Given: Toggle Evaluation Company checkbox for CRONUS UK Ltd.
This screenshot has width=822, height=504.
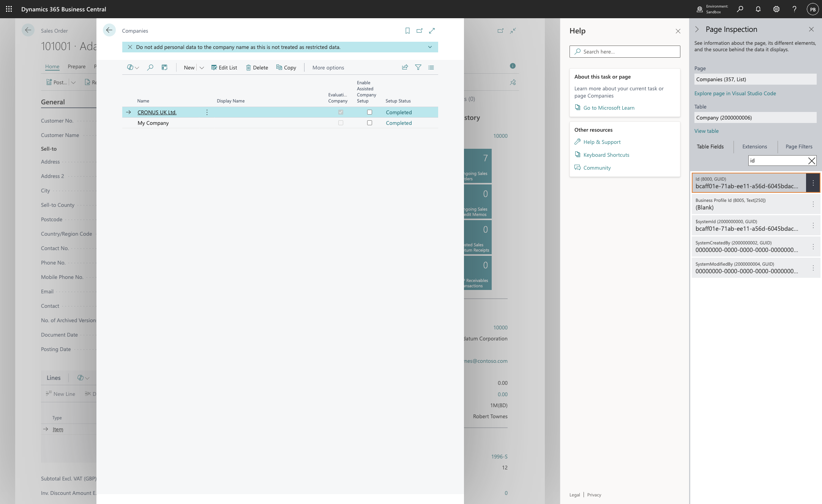Looking at the screenshot, I should coord(341,112).
